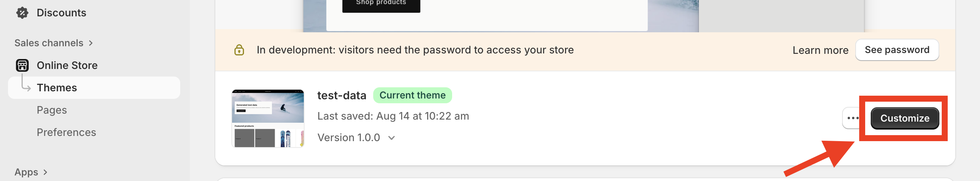Click the See password button
The width and height of the screenshot is (980, 181).
(x=897, y=50)
